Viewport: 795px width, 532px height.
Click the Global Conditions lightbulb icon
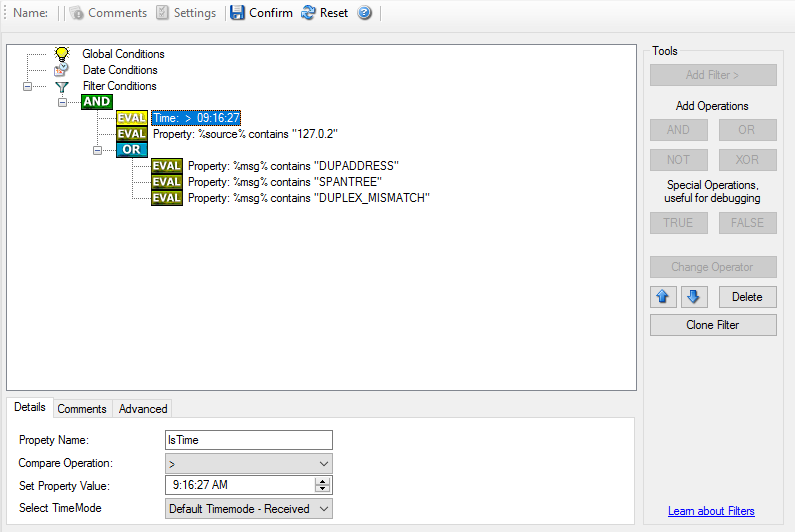click(x=61, y=54)
